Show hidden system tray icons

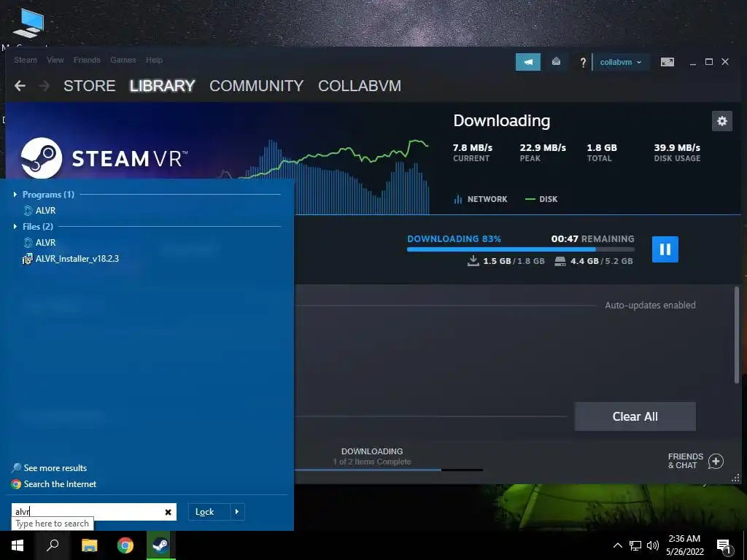point(617,545)
